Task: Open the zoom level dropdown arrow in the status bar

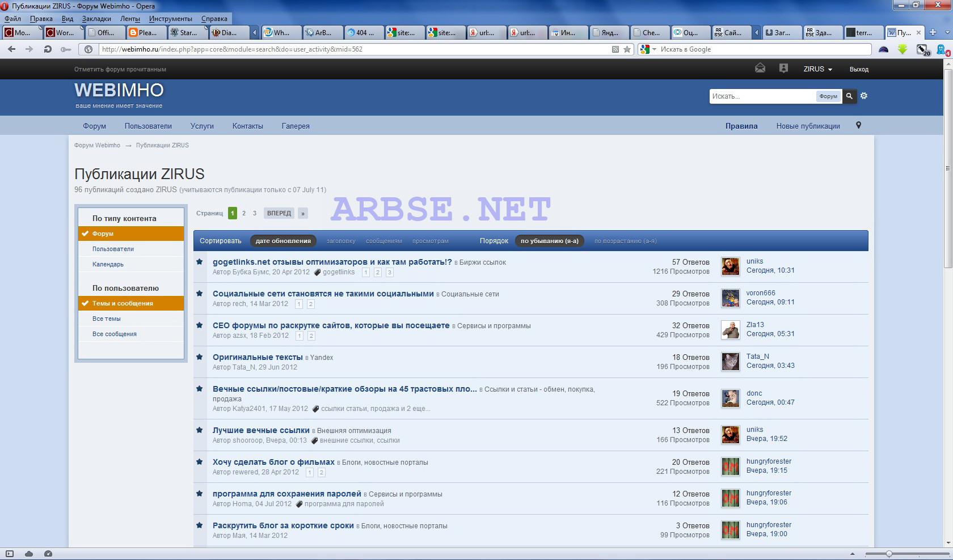Action: coord(852,554)
